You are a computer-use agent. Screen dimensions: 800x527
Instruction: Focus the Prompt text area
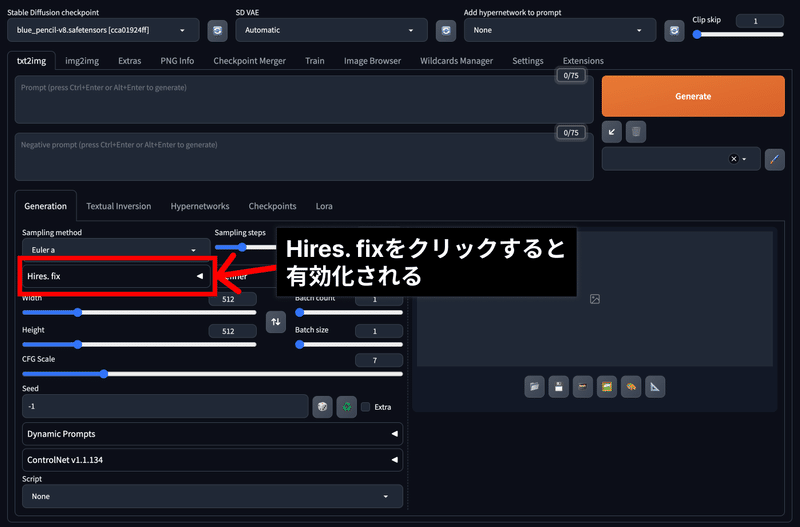coord(304,99)
